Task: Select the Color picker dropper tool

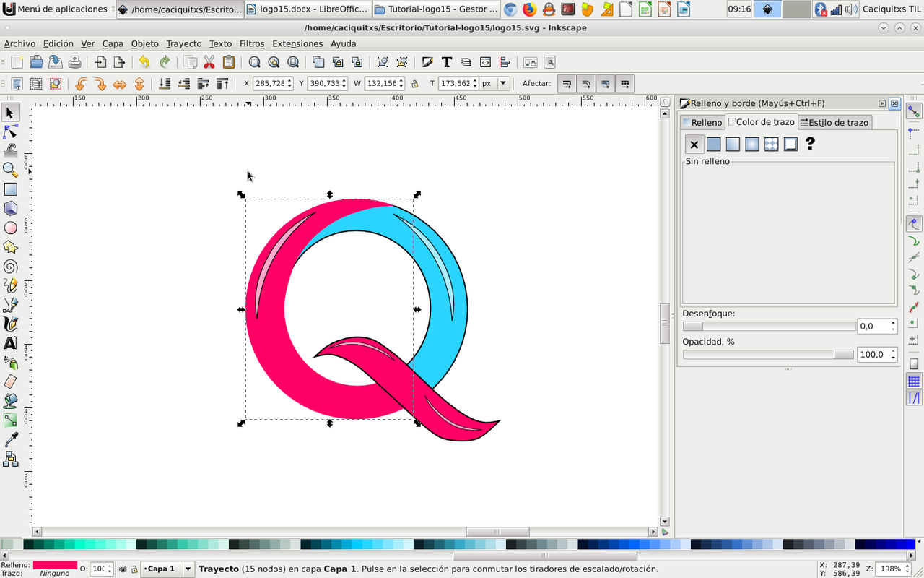Action: pyautogui.click(x=10, y=440)
